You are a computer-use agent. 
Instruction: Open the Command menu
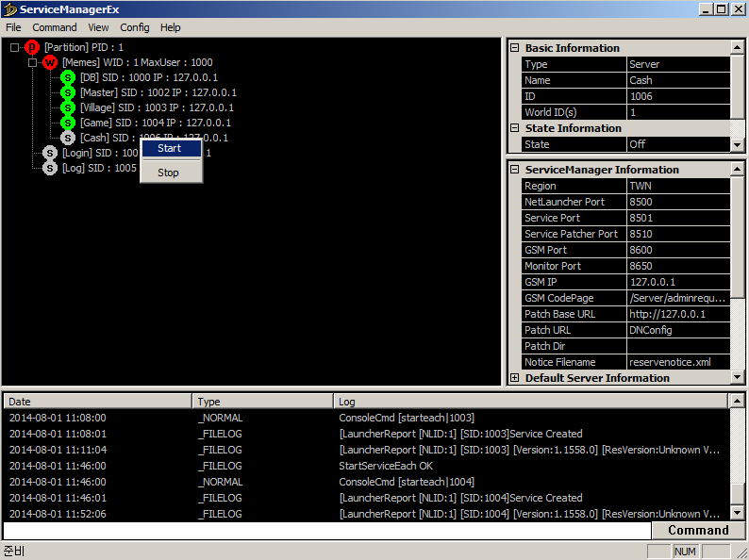coord(55,27)
